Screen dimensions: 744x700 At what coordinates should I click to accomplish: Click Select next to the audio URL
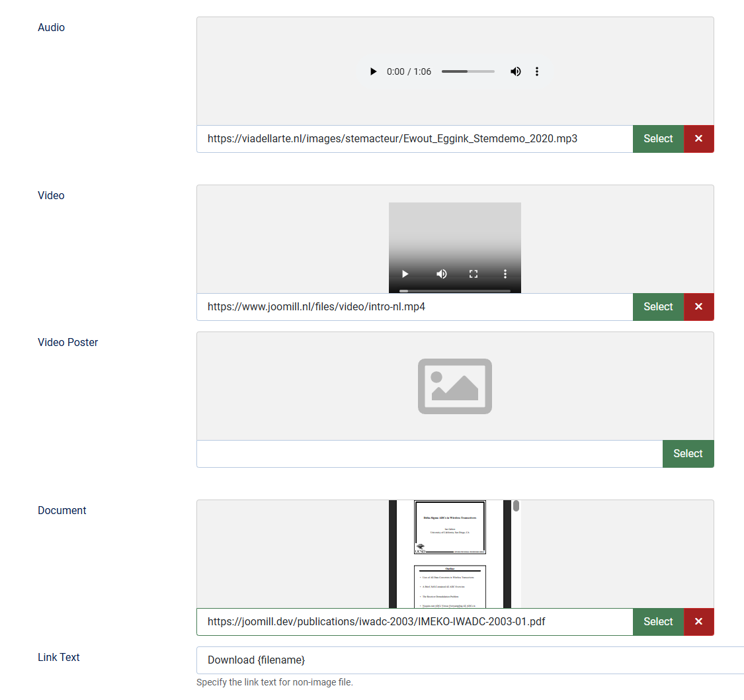(657, 139)
